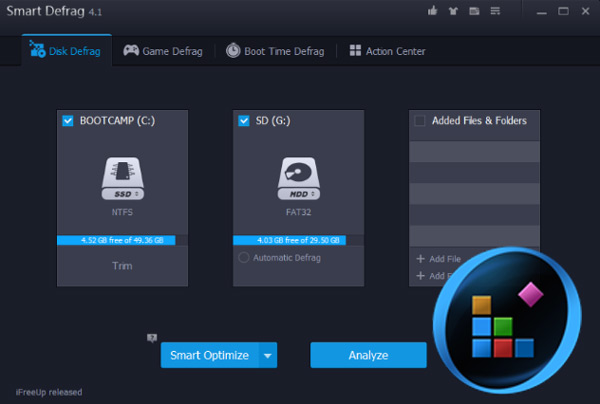The height and width of the screenshot is (404, 600).
Task: Open the skin (shirt) icon in title bar
Action: click(453, 11)
